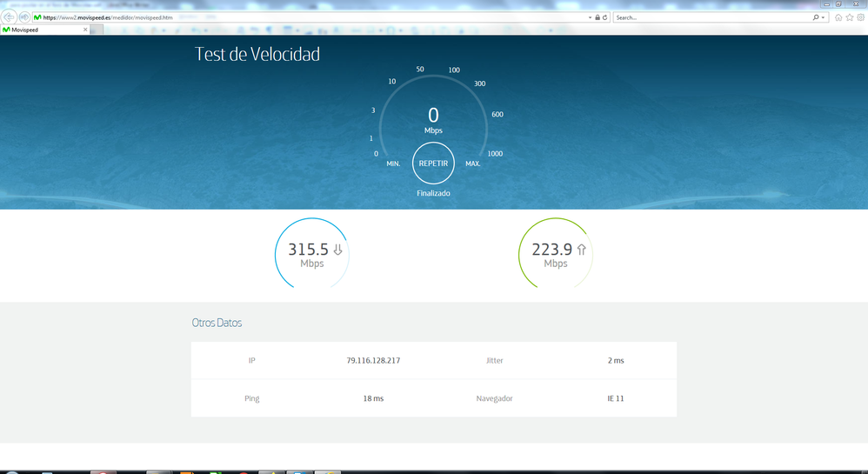868x474 pixels.
Task: Click the magnifier icon in Search box
Action: [x=816, y=17]
